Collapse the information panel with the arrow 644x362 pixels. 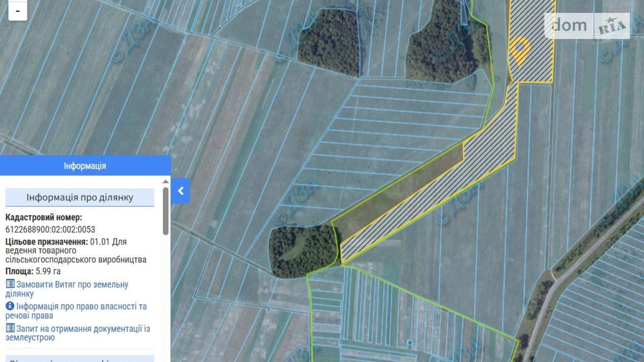181,191
